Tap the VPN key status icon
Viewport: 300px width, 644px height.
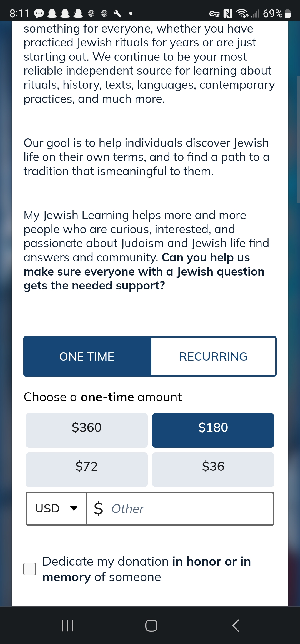[x=214, y=13]
